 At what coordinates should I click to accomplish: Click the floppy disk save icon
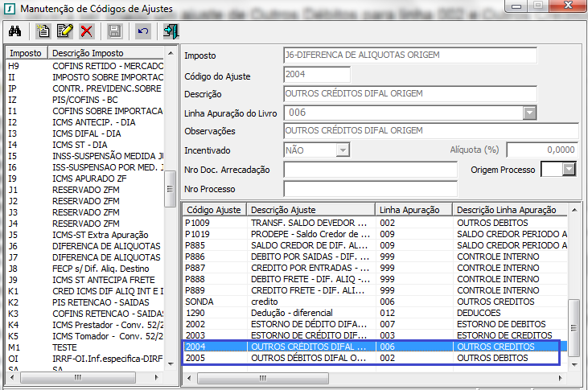[114, 31]
